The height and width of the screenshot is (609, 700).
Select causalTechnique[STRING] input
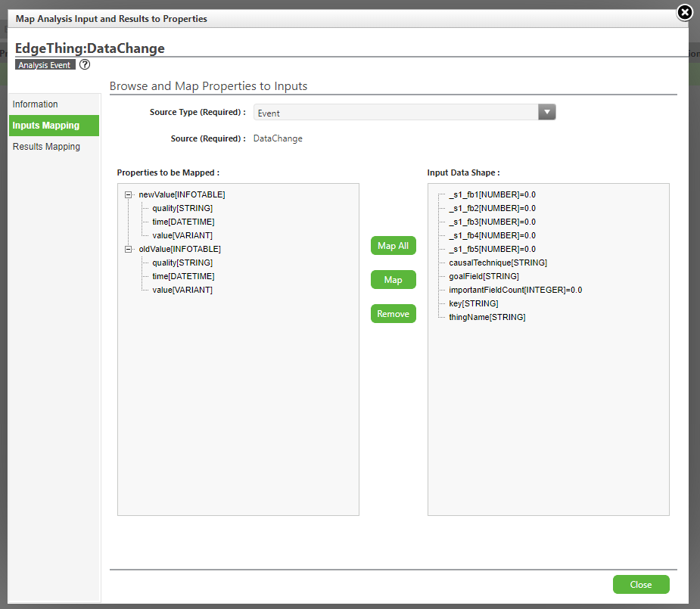[x=498, y=263]
